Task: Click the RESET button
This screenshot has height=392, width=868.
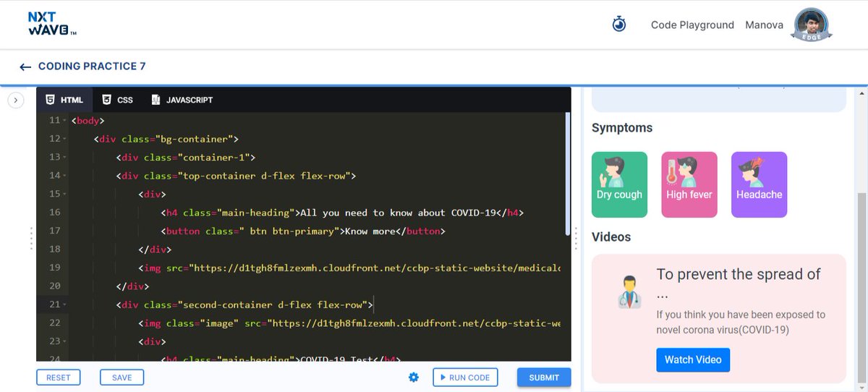Action: (x=59, y=377)
